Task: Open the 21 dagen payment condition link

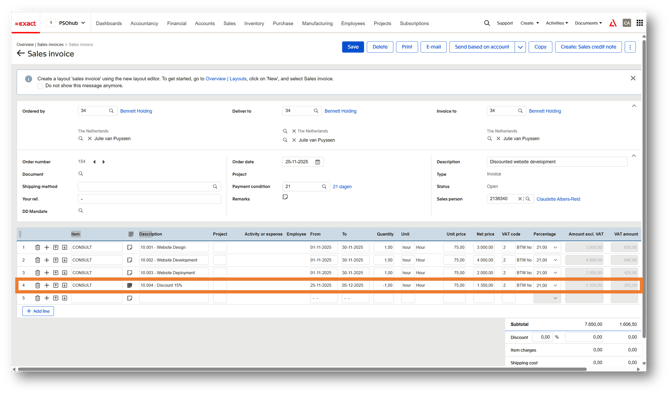Action: tap(342, 187)
